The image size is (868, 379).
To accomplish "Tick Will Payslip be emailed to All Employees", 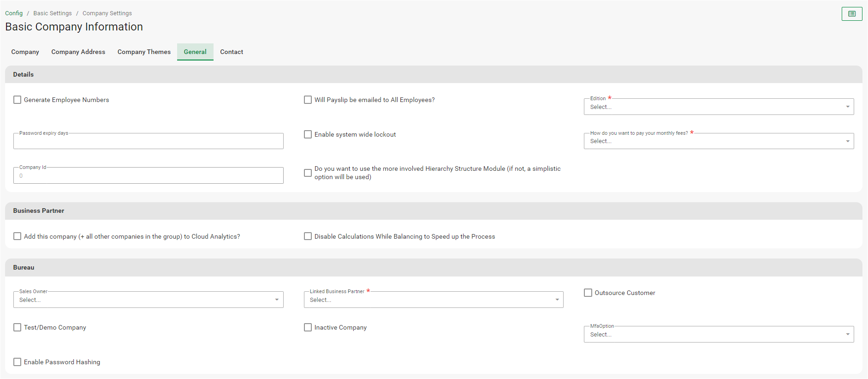I will pos(308,100).
